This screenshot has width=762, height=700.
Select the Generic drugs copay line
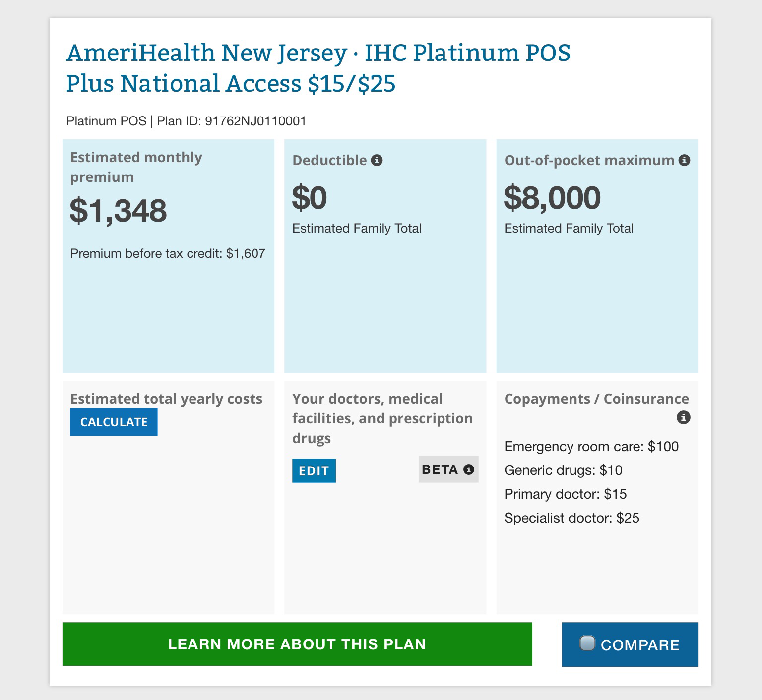[x=563, y=470]
